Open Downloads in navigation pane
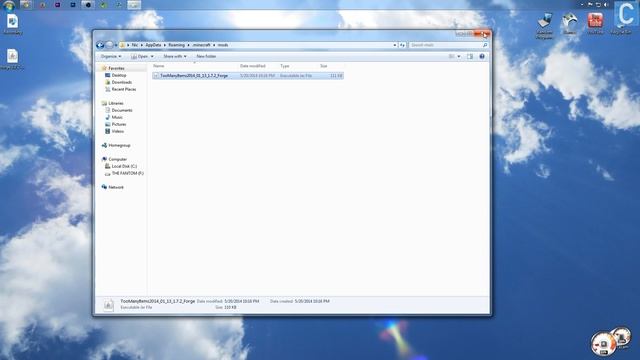640x360 pixels. (122, 82)
